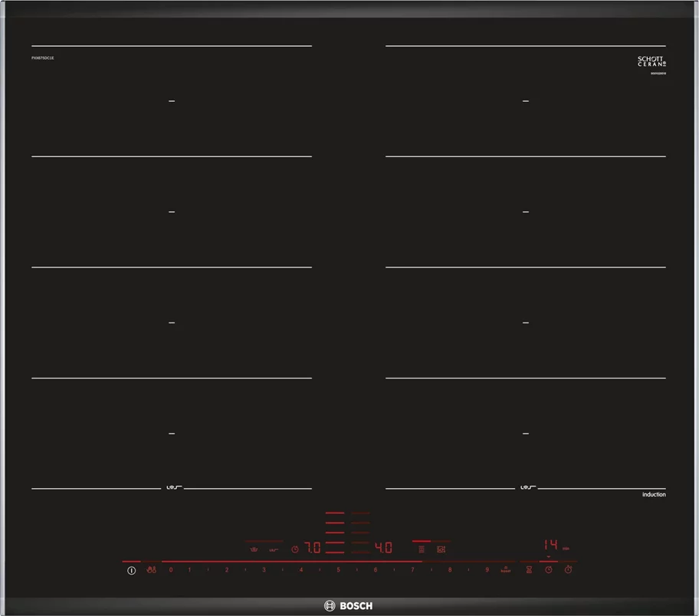
Task: Tap the cooking zone timer clock symbol
Action: [x=548, y=570]
